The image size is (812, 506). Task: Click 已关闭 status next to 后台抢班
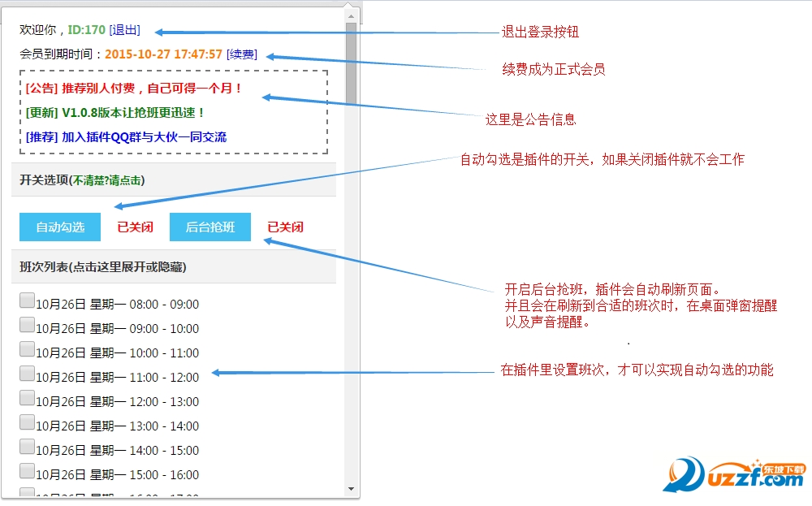click(x=285, y=227)
